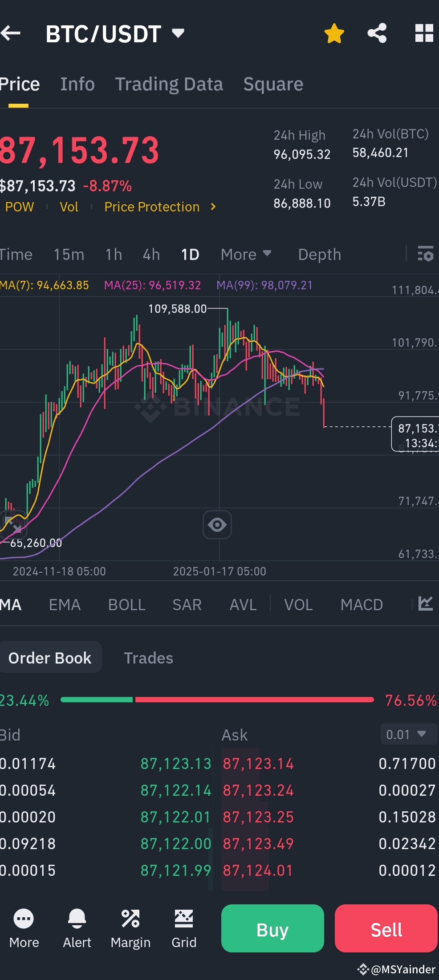Tap ask price 87,124.01
439x980 pixels.
(x=258, y=871)
